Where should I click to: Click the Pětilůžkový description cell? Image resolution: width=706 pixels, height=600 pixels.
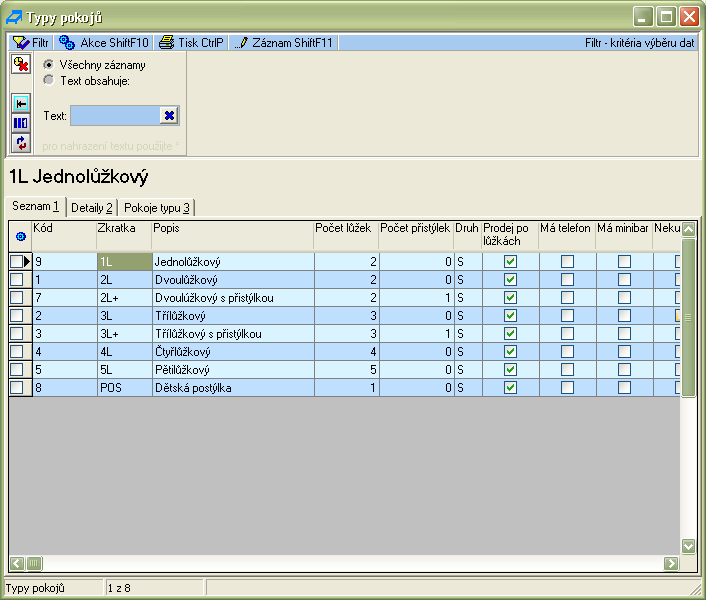click(x=233, y=370)
